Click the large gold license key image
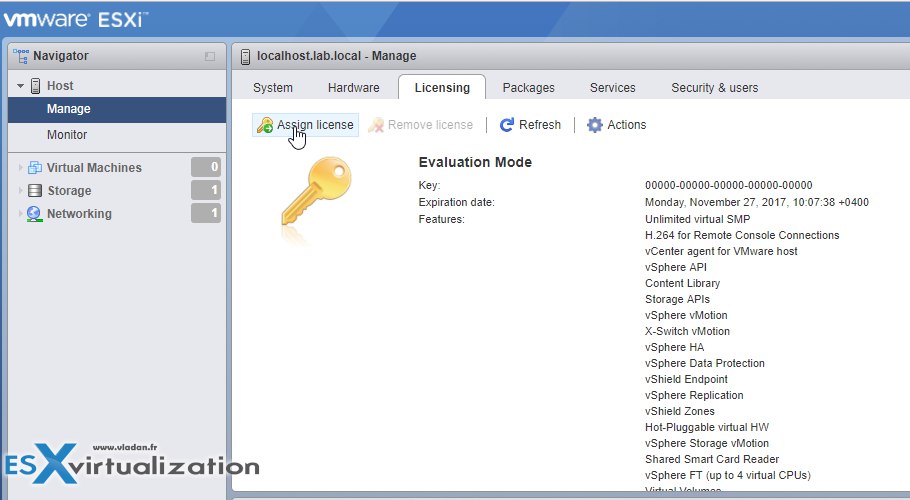 tap(317, 191)
